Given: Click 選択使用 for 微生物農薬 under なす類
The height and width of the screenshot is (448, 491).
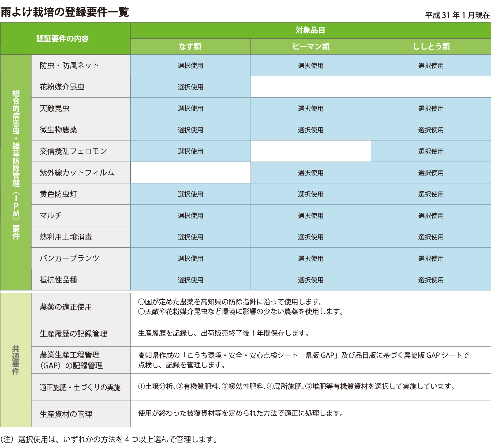Looking at the screenshot, I should tap(190, 130).
